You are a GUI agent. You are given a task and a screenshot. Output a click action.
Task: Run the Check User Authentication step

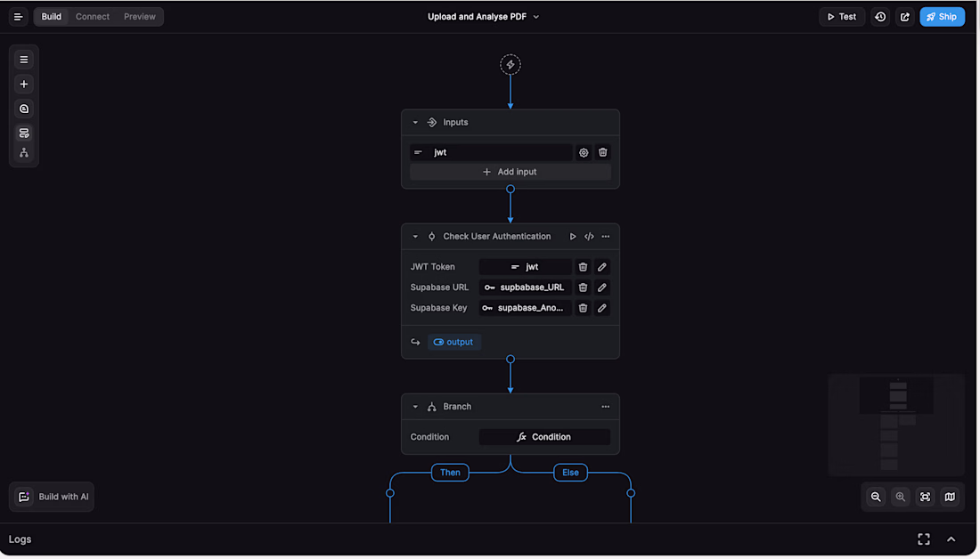tap(573, 237)
